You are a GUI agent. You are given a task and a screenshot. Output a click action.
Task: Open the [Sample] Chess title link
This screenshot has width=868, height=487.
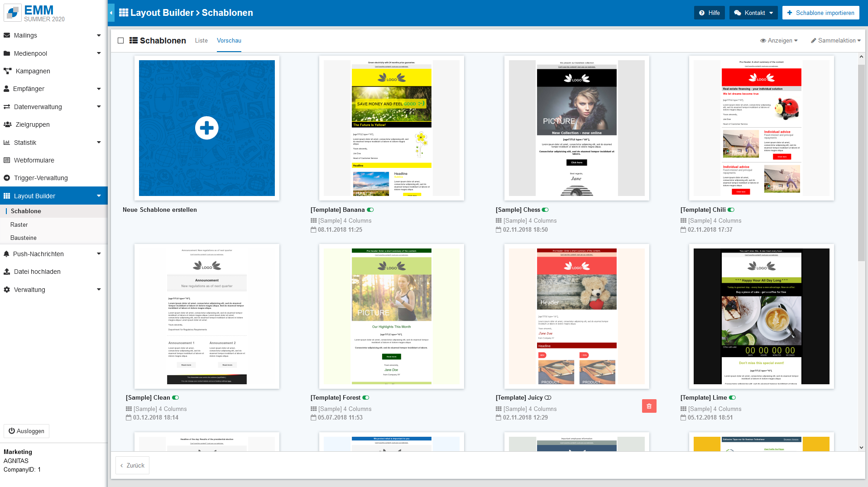[x=518, y=210]
